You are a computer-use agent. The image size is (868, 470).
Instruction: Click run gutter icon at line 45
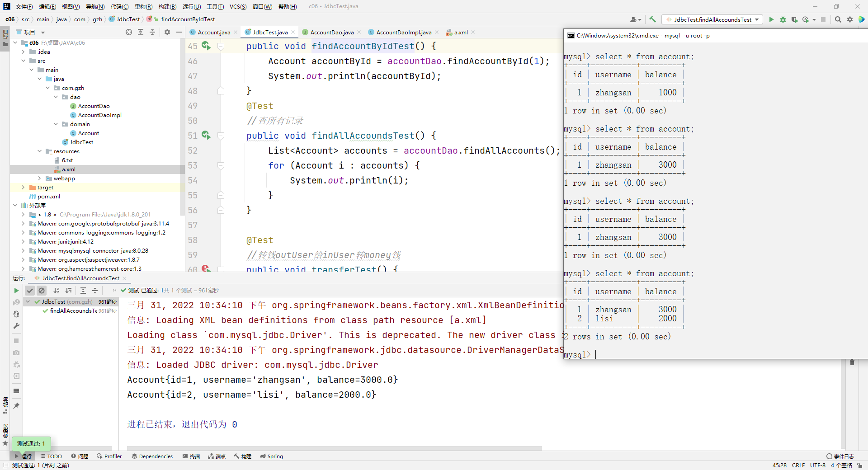click(206, 46)
